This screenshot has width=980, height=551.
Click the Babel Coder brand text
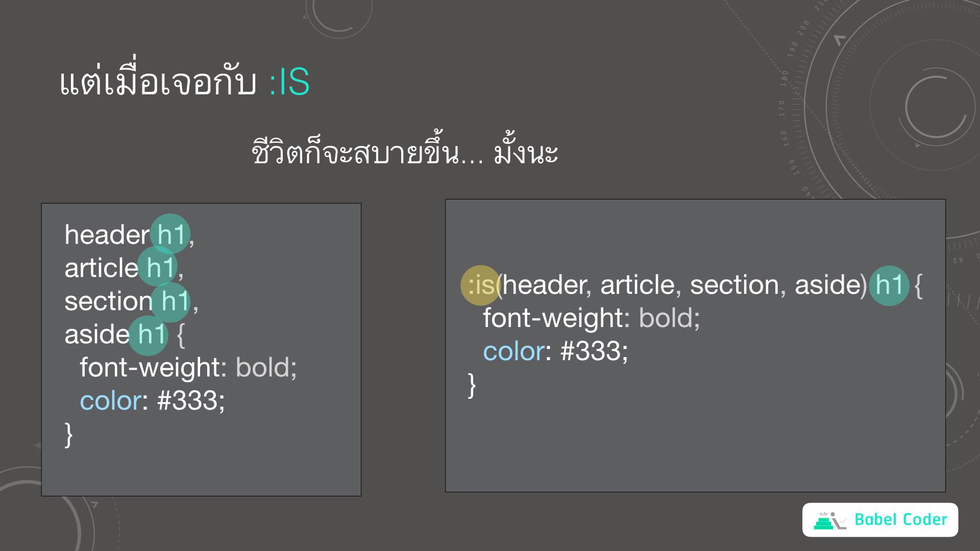(900, 520)
